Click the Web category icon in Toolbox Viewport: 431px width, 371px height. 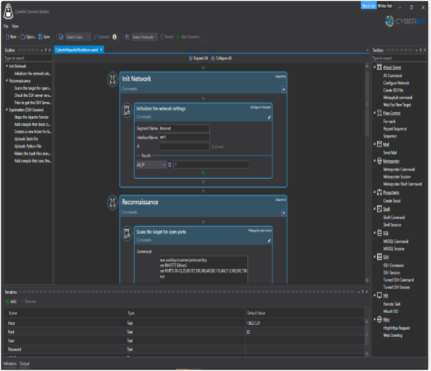379,319
